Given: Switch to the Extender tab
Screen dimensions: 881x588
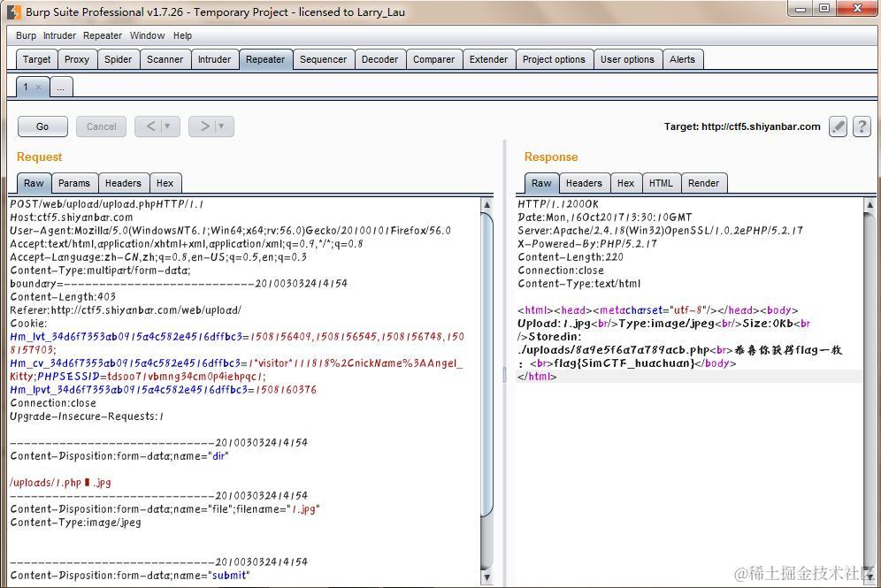Looking at the screenshot, I should [x=489, y=59].
